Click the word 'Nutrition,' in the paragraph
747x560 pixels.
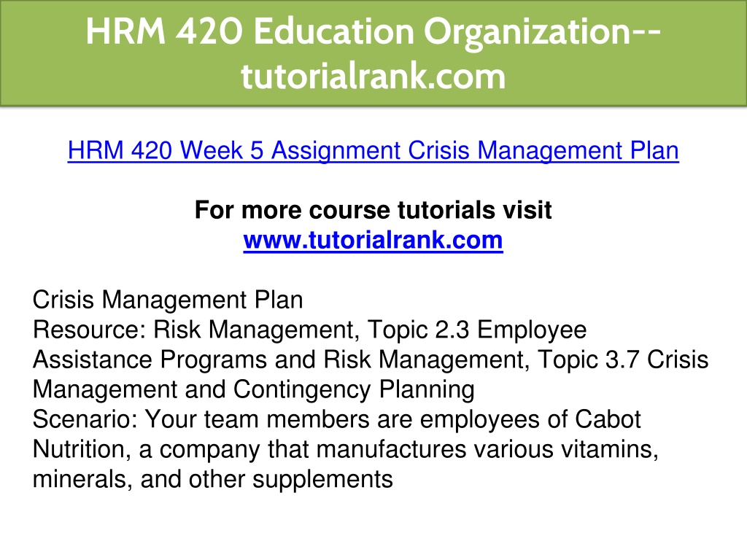[x=82, y=449]
